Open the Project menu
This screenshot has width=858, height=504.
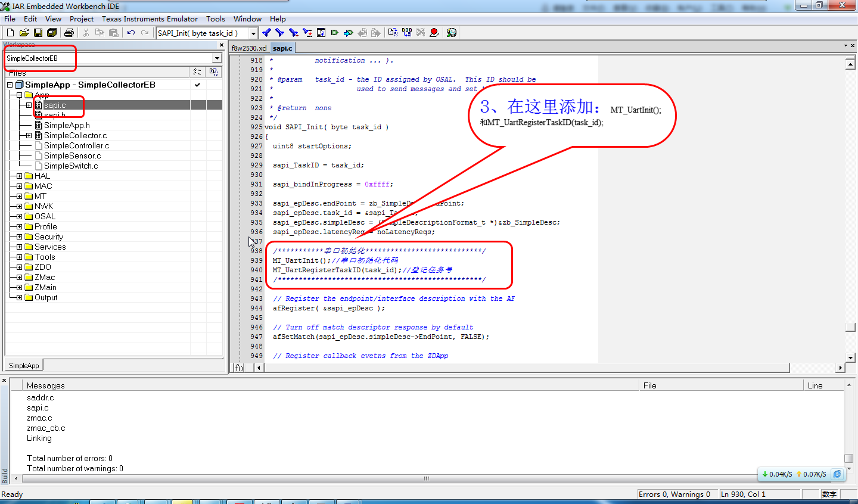(82, 19)
